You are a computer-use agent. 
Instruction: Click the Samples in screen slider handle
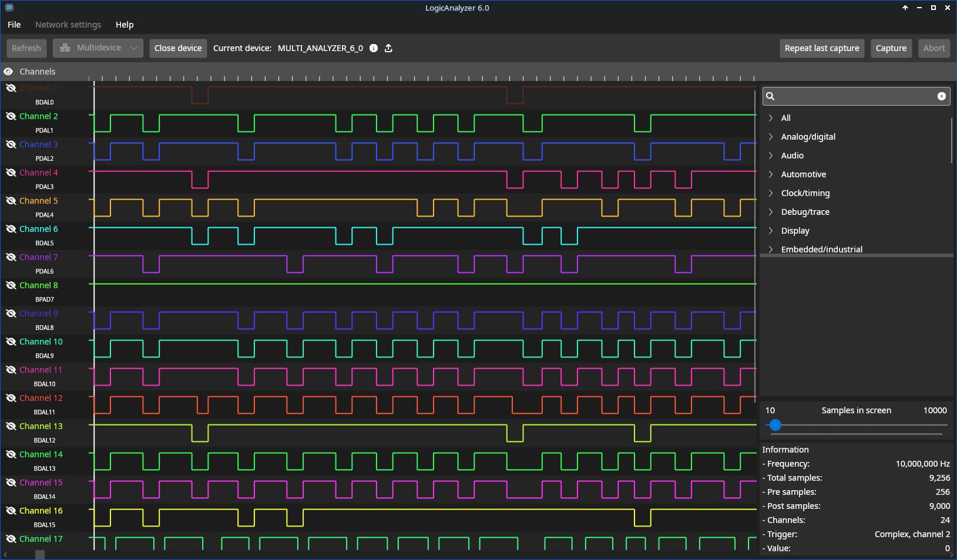tap(775, 425)
